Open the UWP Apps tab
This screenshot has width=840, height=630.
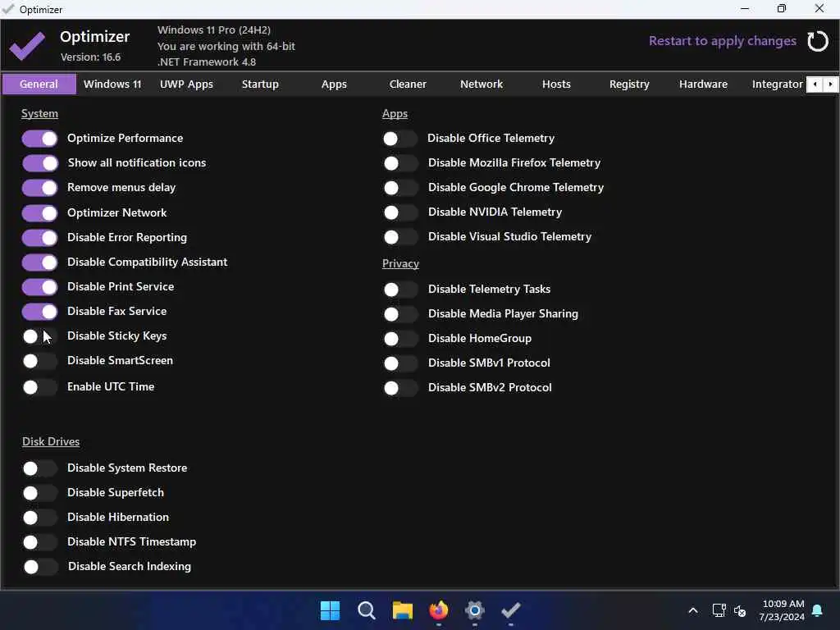(x=186, y=84)
